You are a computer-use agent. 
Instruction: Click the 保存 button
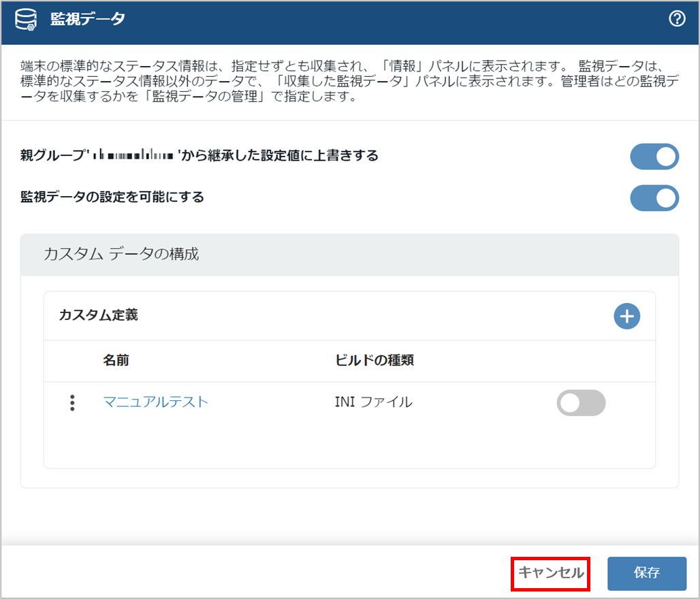pyautogui.click(x=647, y=573)
